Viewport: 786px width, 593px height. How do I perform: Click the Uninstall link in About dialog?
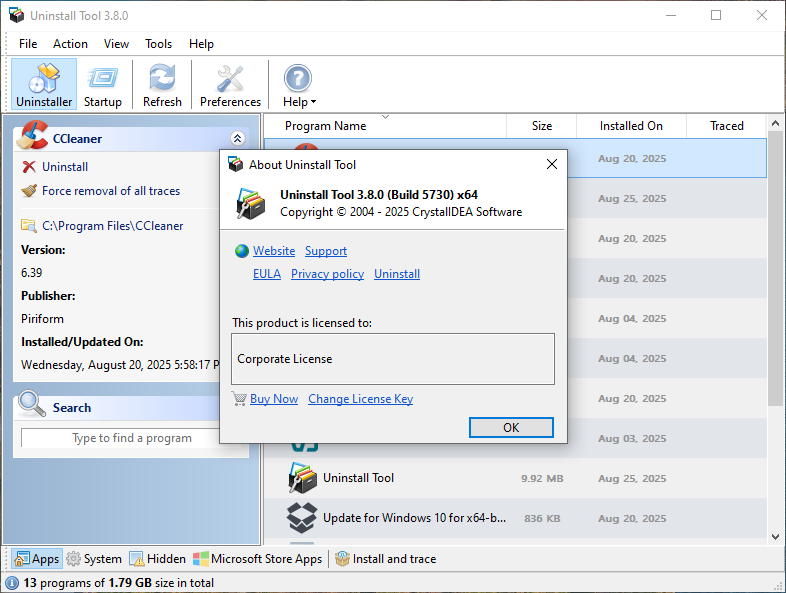pyautogui.click(x=397, y=274)
